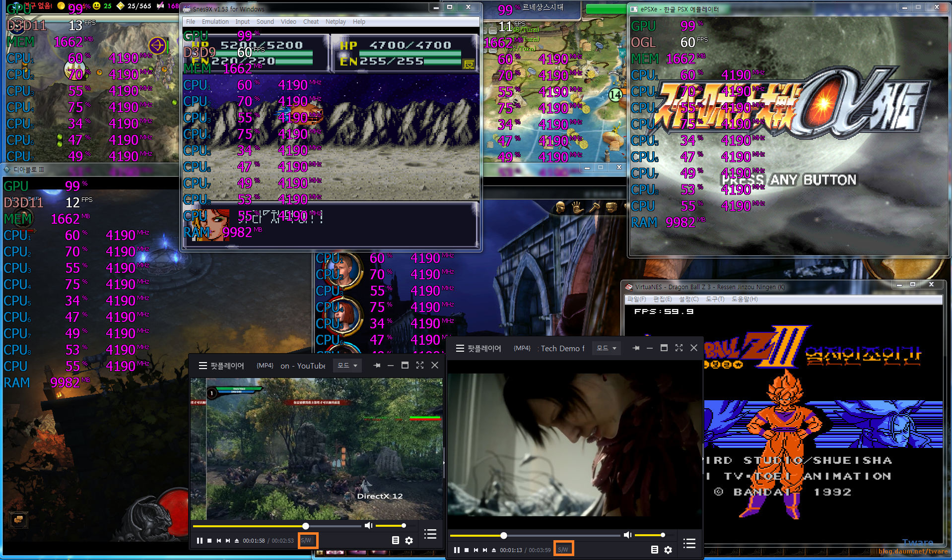Viewport: 952px width, 560px height.
Task: Open the 팟플레이어 main menu in YouTube player
Action: tap(221, 366)
